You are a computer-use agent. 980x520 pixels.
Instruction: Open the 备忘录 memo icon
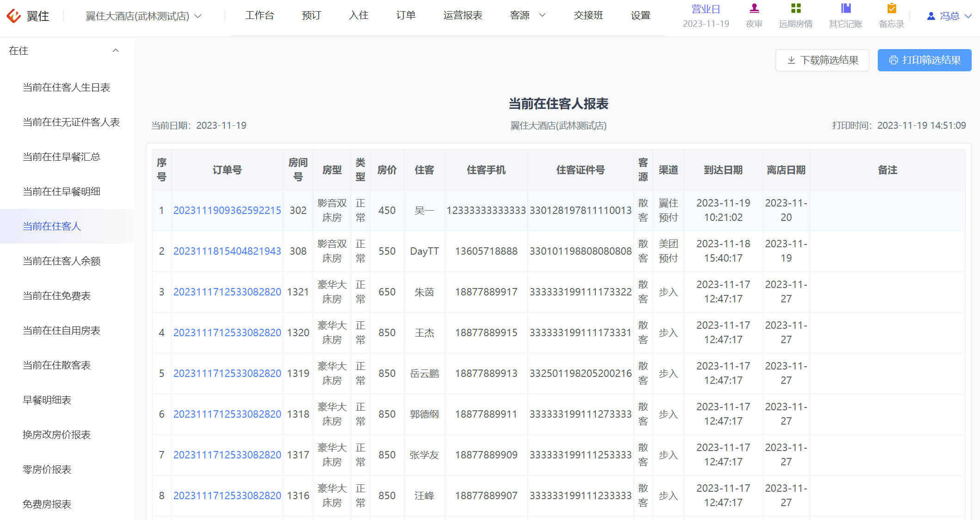[892, 8]
